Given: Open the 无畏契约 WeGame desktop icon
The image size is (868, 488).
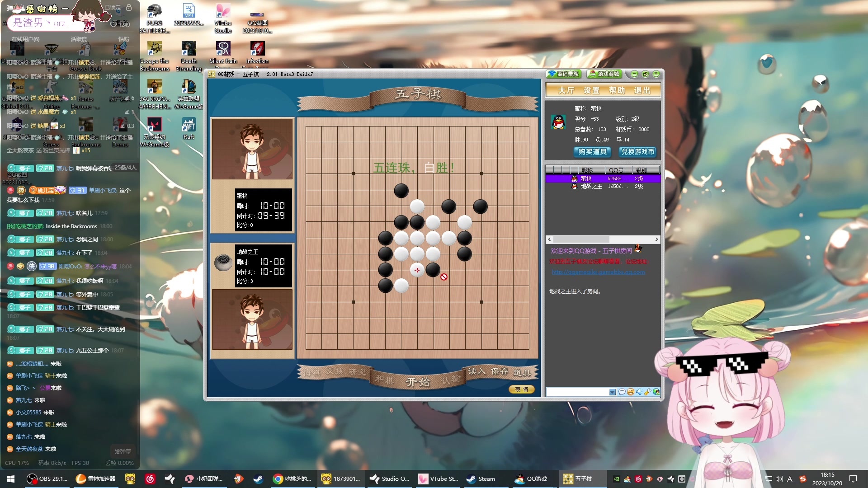Looking at the screenshot, I should [154, 132].
